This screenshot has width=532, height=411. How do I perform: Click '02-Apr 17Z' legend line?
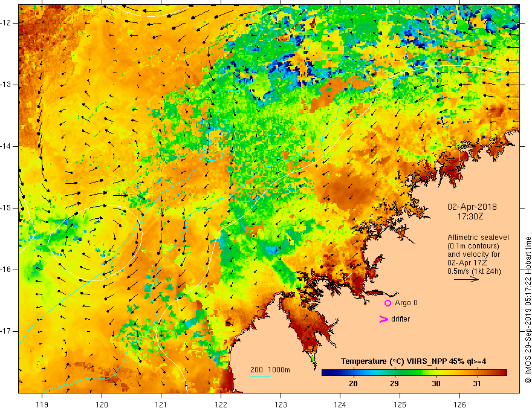467,263
